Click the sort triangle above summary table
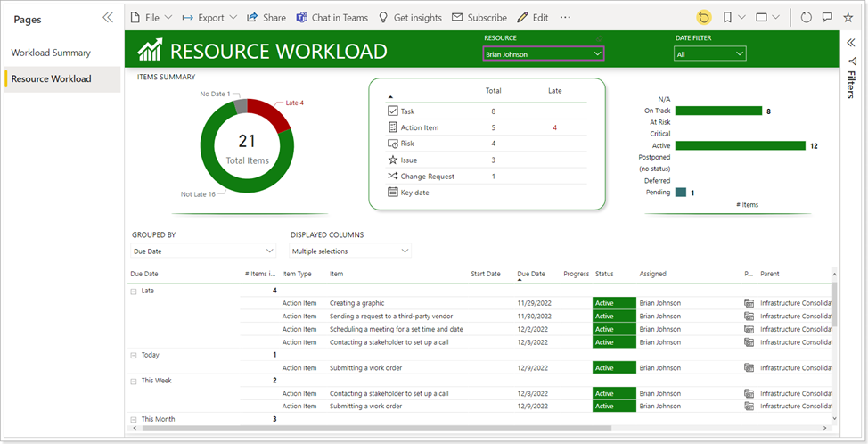868x444 pixels. pyautogui.click(x=391, y=97)
